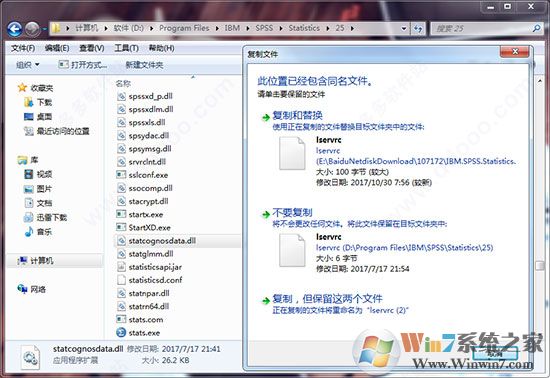Select the spsymsg.dll file icon

[x=121, y=149]
